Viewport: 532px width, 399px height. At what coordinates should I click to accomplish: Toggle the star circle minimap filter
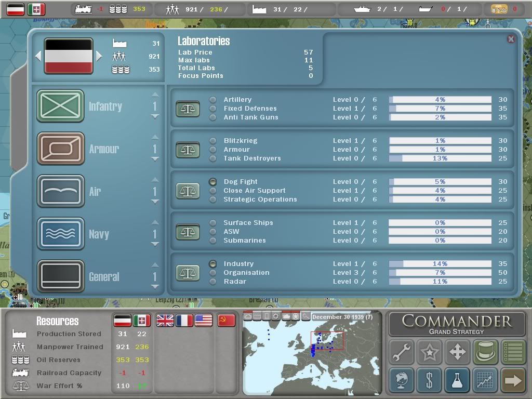tap(296, 316)
